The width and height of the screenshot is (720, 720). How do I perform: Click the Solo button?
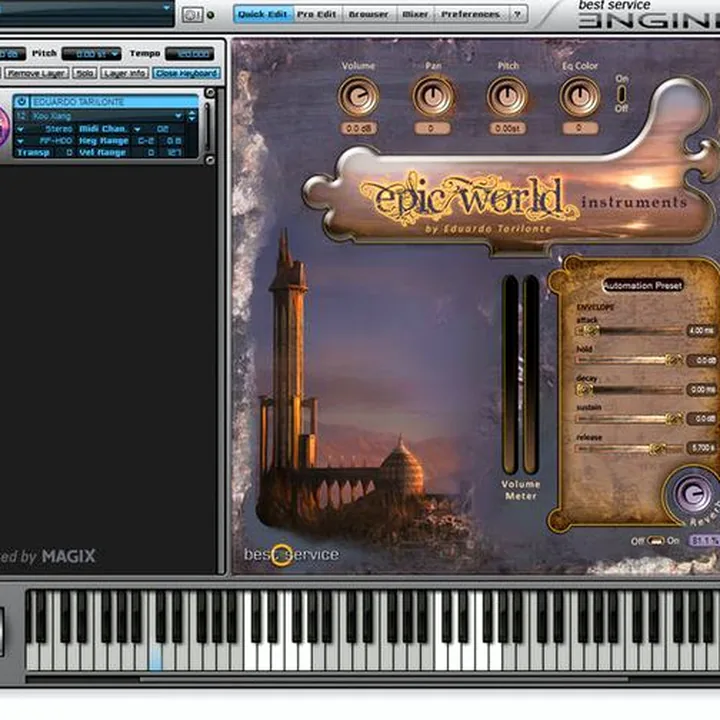84,73
